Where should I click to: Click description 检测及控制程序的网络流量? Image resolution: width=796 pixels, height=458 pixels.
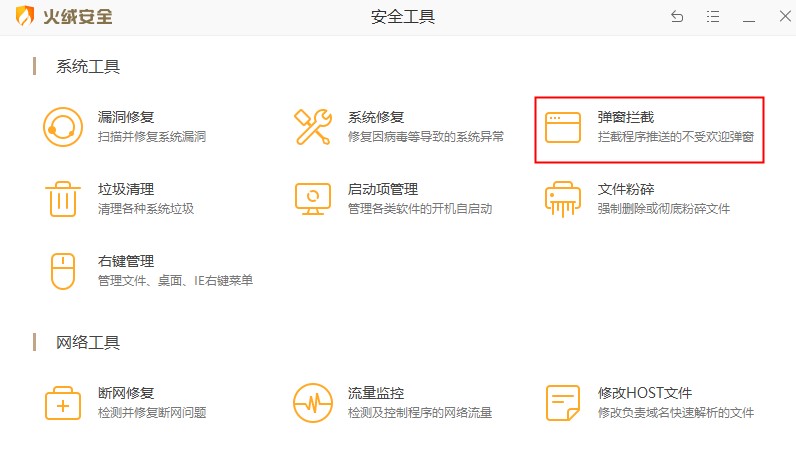pyautogui.click(x=420, y=412)
